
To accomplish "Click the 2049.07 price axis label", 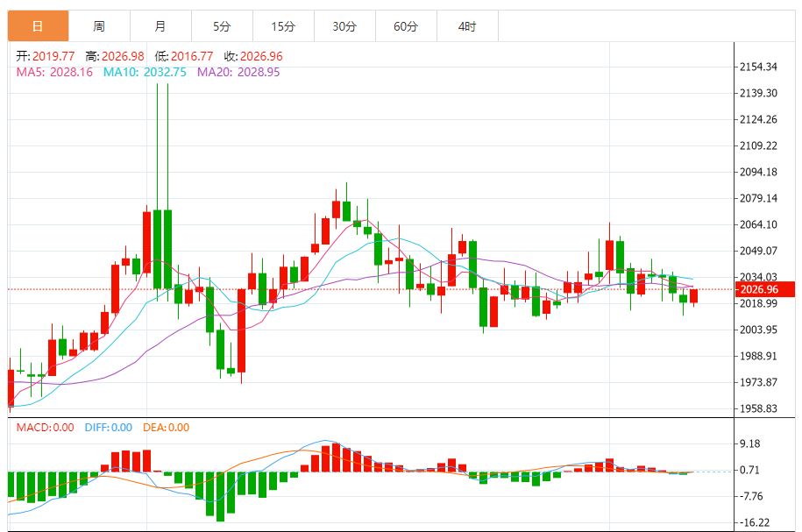I will (x=758, y=252).
